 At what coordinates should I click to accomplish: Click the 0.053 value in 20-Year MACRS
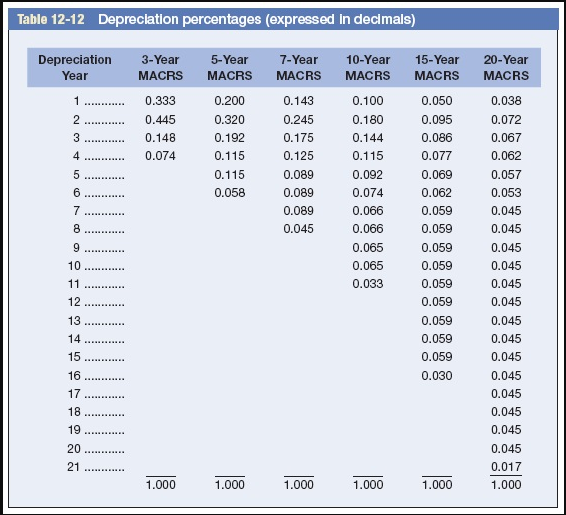point(506,192)
